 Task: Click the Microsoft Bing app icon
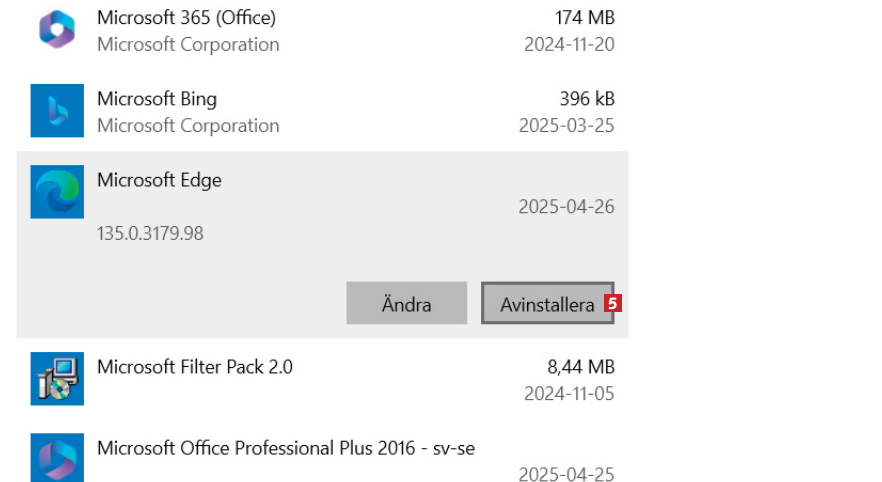[x=57, y=111]
